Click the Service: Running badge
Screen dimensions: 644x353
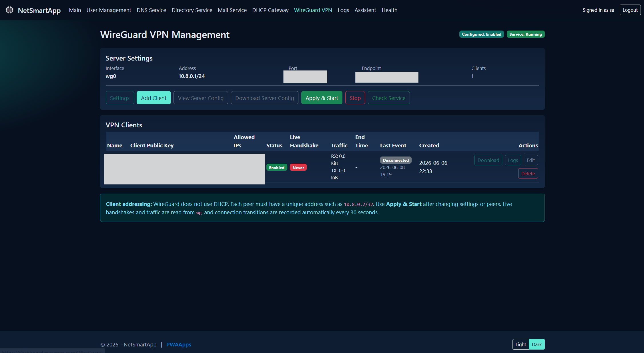(525, 34)
